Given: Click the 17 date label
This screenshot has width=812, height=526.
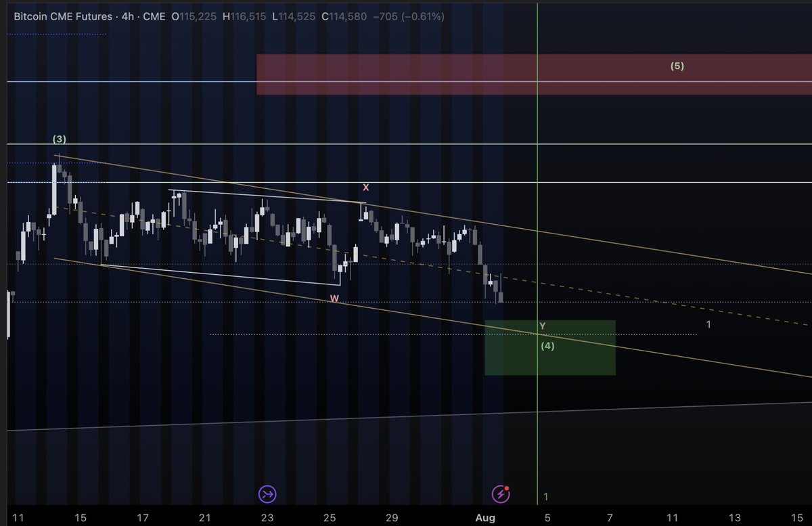Looking at the screenshot, I should coord(143,519).
